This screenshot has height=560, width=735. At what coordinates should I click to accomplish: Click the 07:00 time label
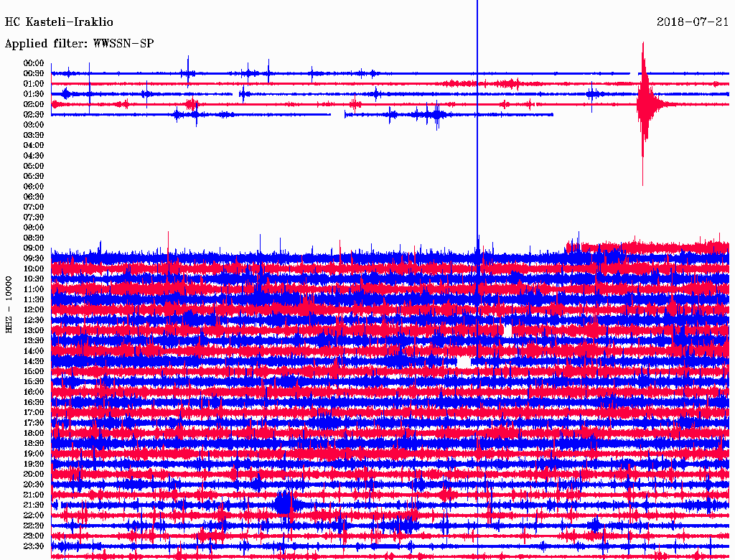34,207
